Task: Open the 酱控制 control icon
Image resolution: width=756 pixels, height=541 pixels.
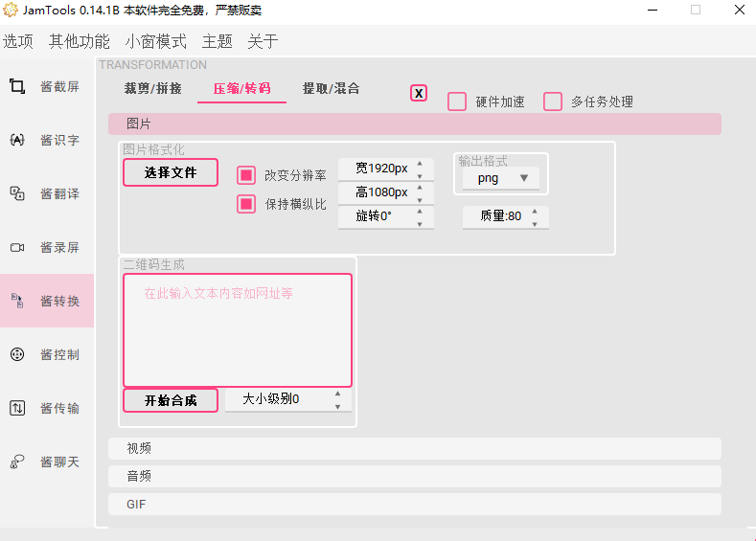Action: (x=17, y=354)
